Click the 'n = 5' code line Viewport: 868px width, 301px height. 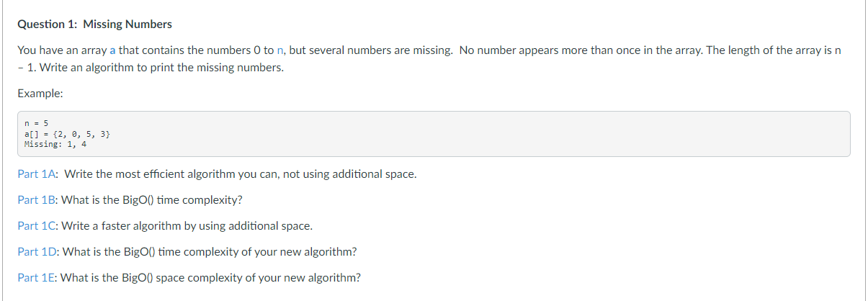click(36, 124)
